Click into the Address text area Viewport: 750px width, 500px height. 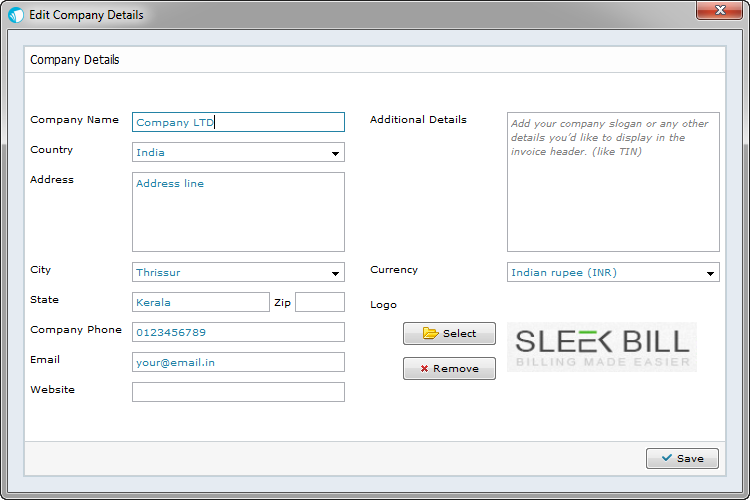click(x=238, y=212)
